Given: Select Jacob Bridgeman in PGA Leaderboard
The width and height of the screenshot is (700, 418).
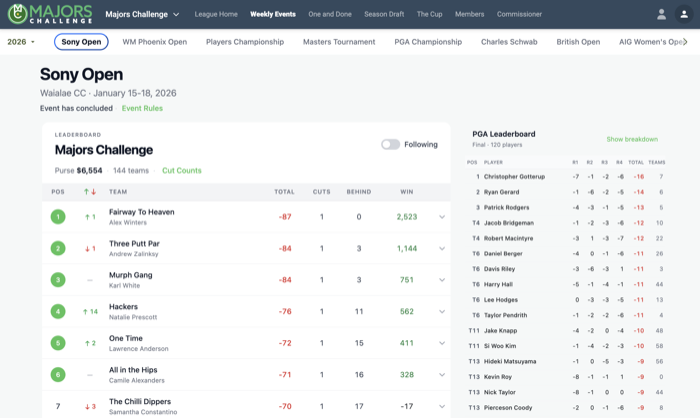Looking at the screenshot, I should tap(508, 223).
